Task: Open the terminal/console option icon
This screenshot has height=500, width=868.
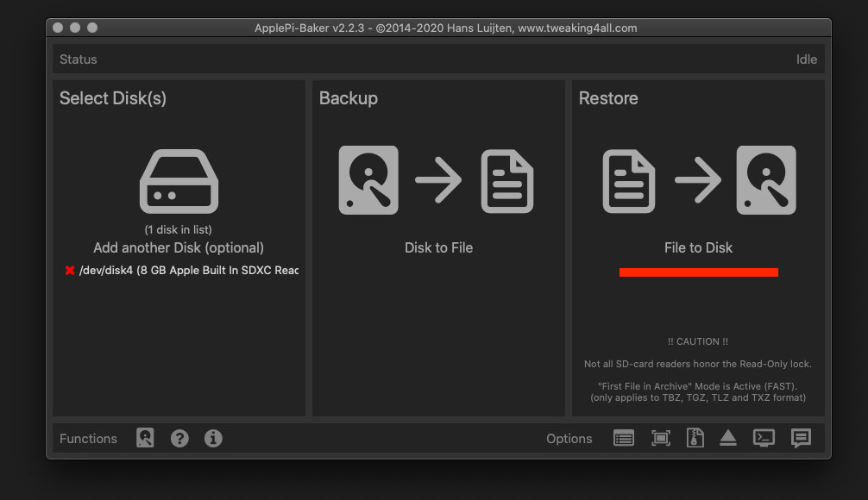Action: [x=764, y=438]
